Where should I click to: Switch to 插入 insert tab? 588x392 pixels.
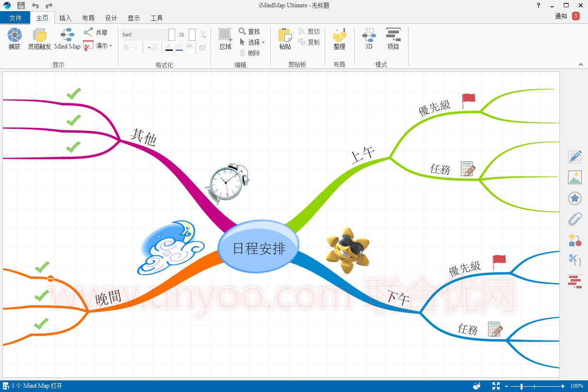click(x=65, y=18)
